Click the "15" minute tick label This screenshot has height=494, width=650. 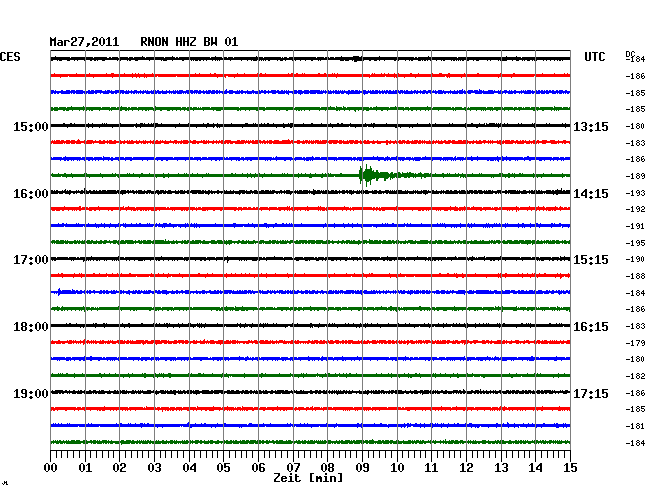click(570, 468)
